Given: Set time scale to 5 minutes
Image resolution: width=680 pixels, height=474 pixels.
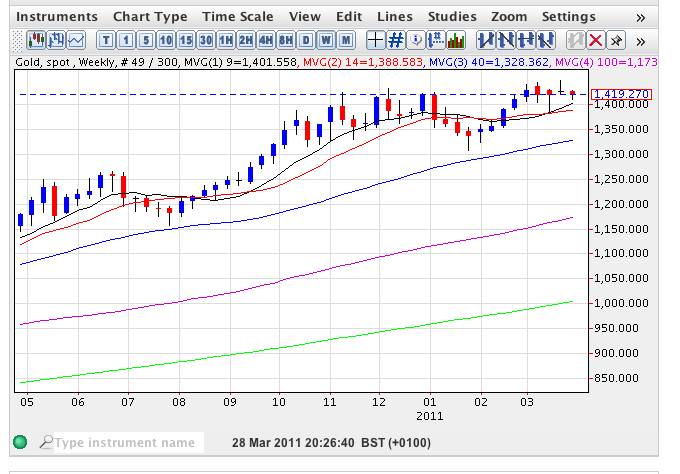Looking at the screenshot, I should (146, 41).
